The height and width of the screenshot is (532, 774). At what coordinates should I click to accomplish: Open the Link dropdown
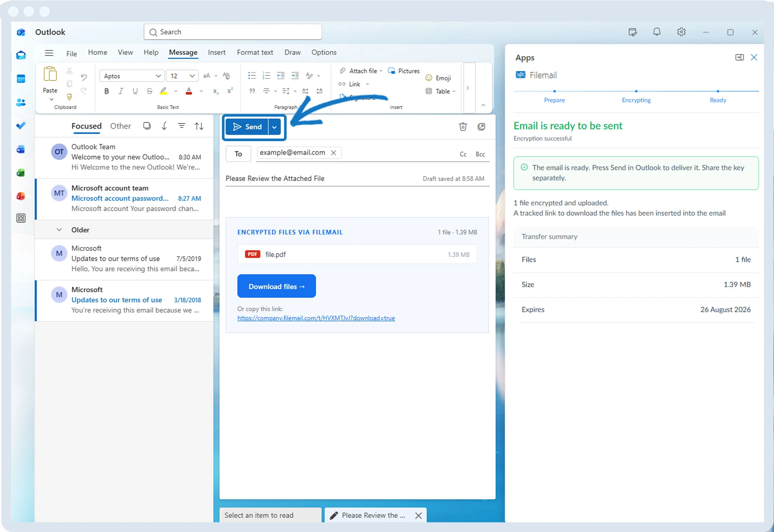(354, 84)
